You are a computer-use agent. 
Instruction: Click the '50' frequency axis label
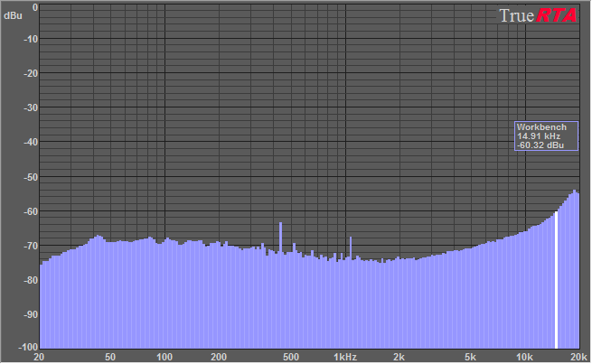tap(110, 357)
